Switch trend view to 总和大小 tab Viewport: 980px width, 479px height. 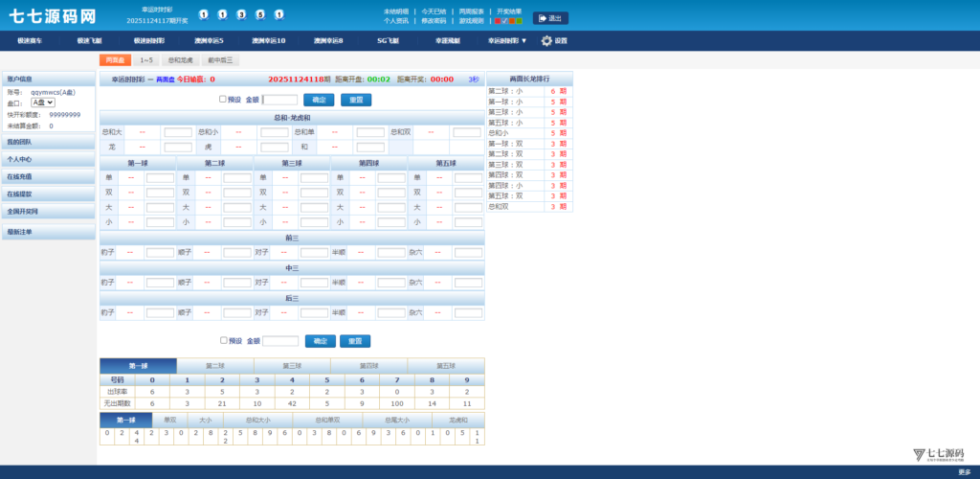click(257, 421)
